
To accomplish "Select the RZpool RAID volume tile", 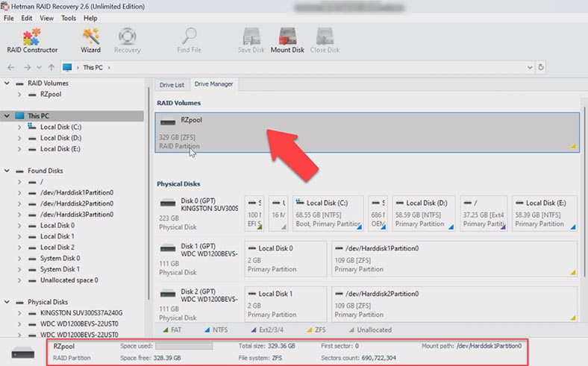I will coord(367,133).
